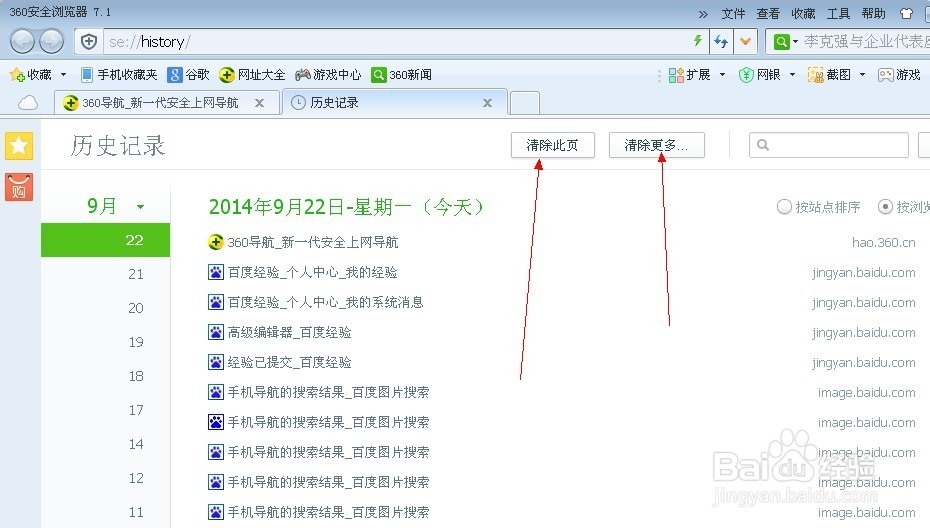This screenshot has width=930, height=528.
Task: Open the 游戏中心 bookmark
Action: (328, 75)
